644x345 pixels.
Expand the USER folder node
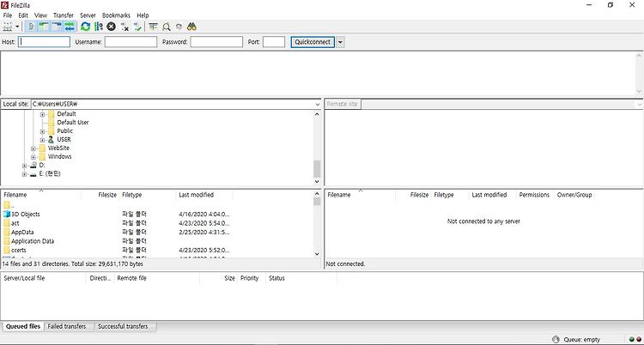(42, 140)
